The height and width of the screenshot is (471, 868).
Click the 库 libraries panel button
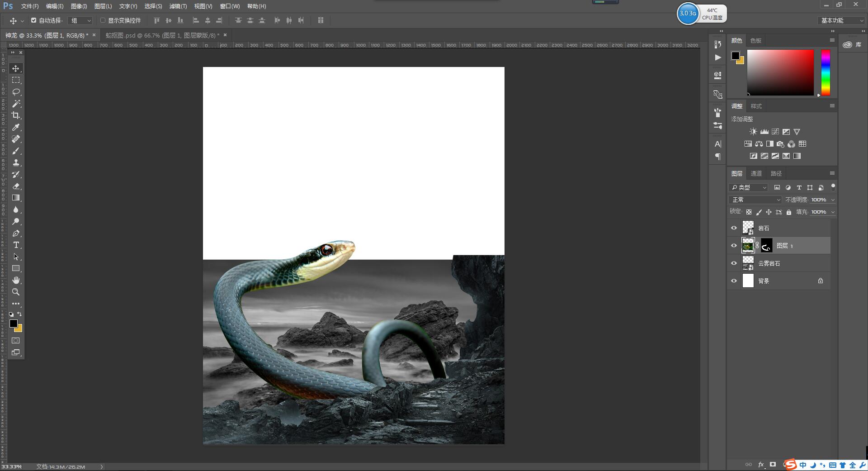click(x=853, y=44)
